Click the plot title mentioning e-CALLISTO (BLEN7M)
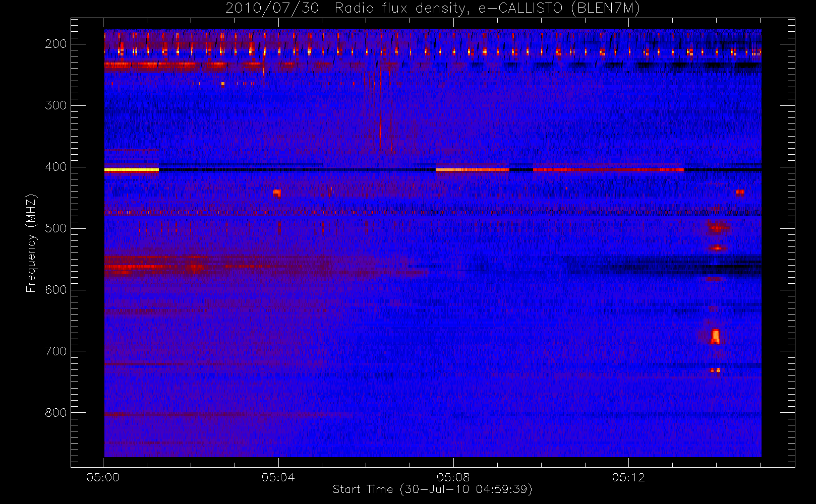The height and width of the screenshot is (504, 816). pyautogui.click(x=433, y=9)
